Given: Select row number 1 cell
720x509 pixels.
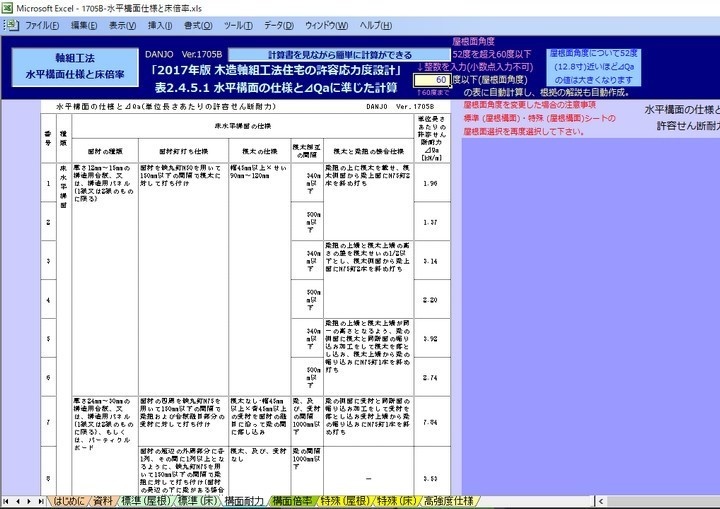Looking at the screenshot, I should pos(48,183).
